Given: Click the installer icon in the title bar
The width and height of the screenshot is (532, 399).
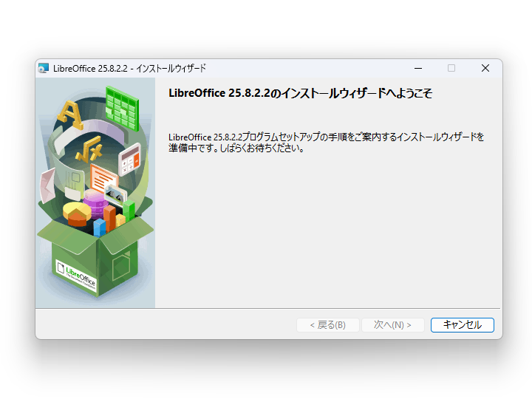Looking at the screenshot, I should pos(44,68).
